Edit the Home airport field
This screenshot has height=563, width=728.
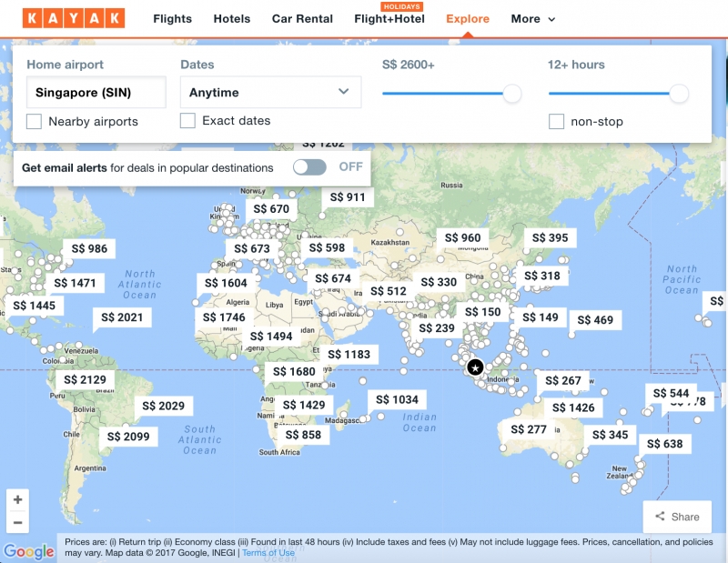[x=96, y=93]
